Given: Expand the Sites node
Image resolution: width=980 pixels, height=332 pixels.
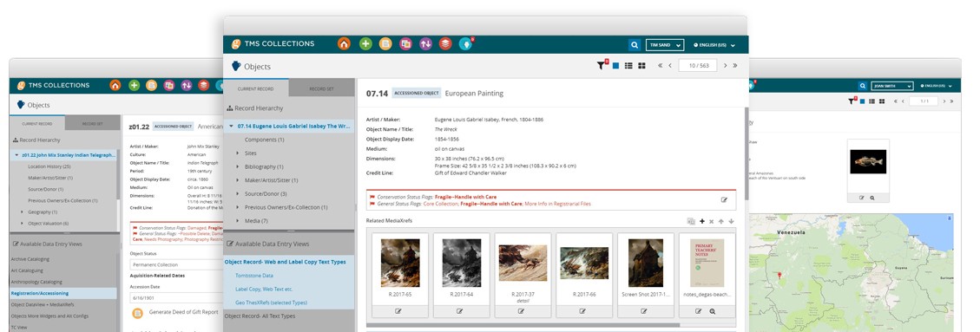Looking at the screenshot, I should (x=238, y=153).
